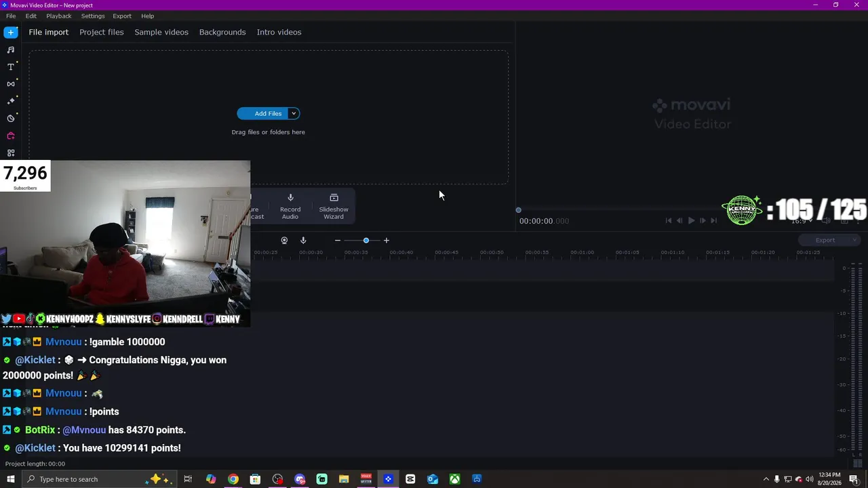Image resolution: width=868 pixels, height=488 pixels.
Task: Open the Windows notification center
Action: pyautogui.click(x=854, y=479)
